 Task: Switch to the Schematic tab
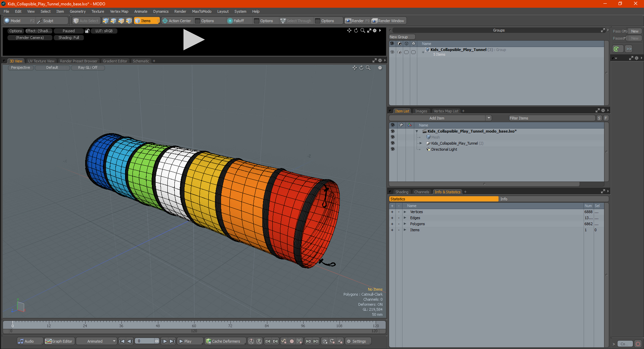tap(141, 61)
